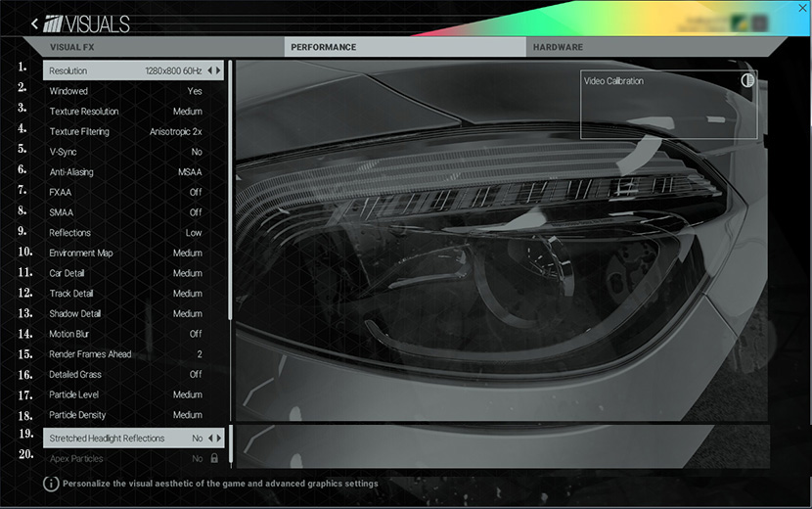Click the Video Calibration contrast icon

747,80
